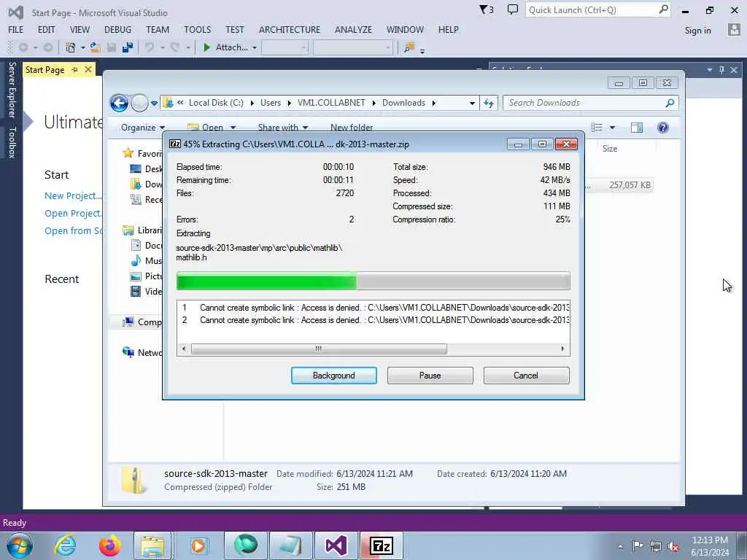Select error row 1 symbolic link message

coord(373,308)
